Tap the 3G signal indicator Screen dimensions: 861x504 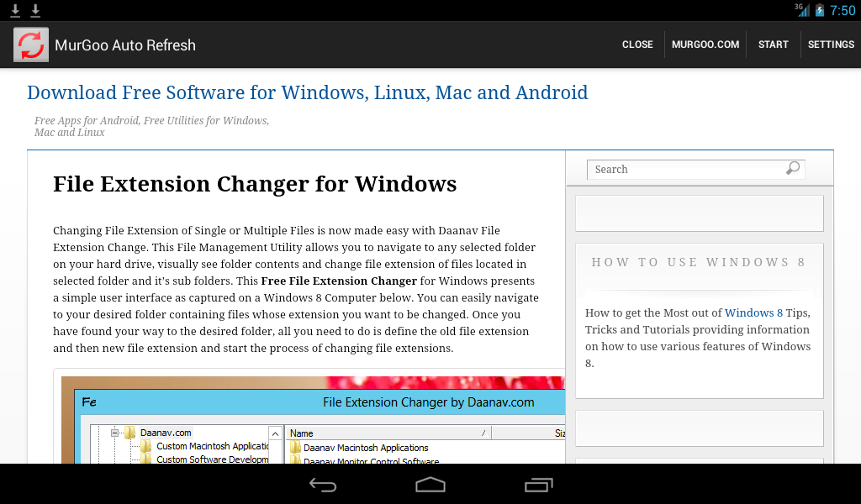(x=802, y=10)
